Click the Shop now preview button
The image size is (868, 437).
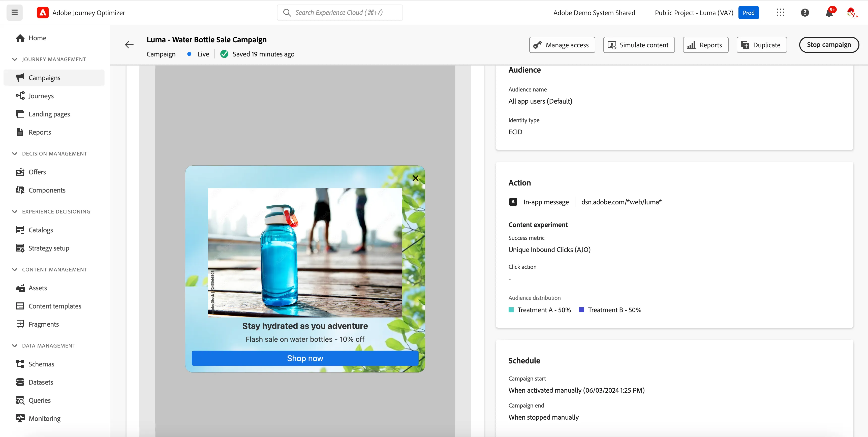click(305, 358)
